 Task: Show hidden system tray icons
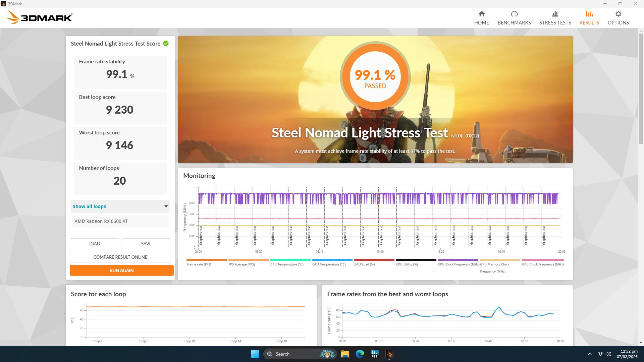tap(589, 354)
